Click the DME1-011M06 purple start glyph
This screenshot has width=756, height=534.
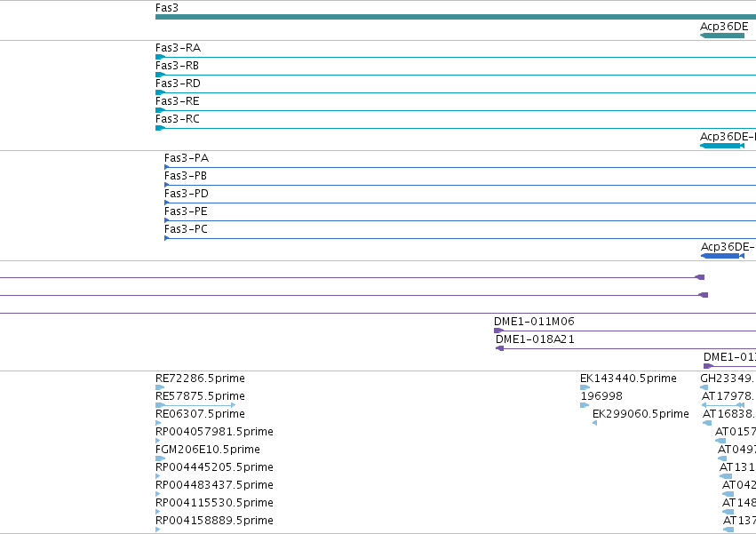[x=498, y=331]
